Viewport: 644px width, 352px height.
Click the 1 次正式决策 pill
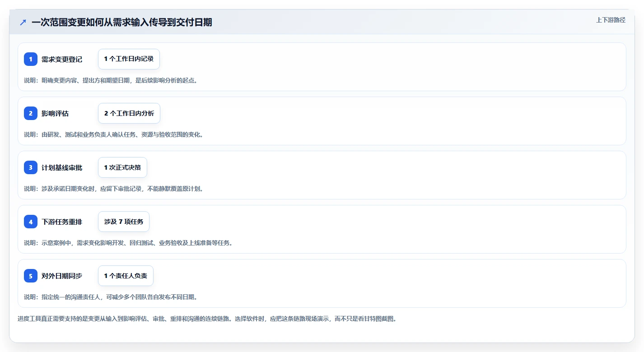point(122,167)
